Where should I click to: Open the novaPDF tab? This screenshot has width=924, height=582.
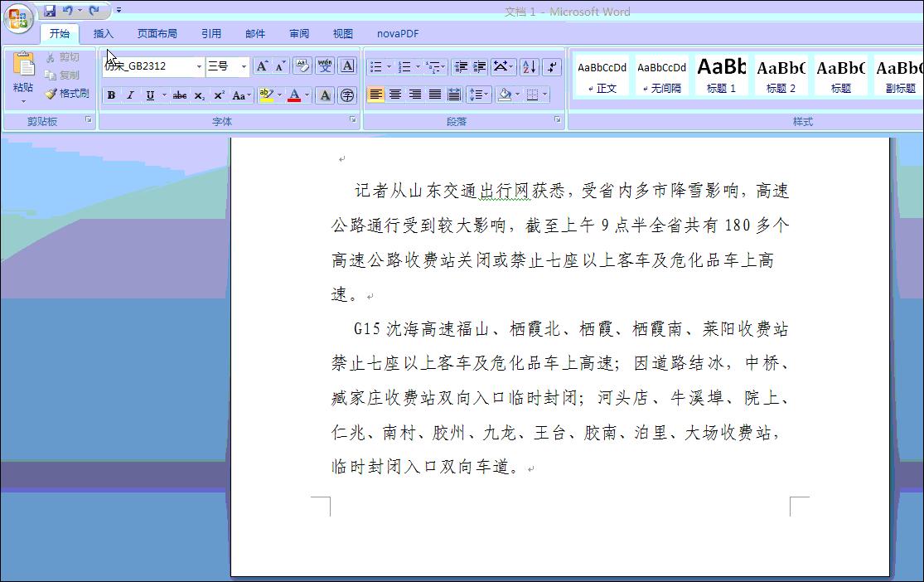(398, 34)
